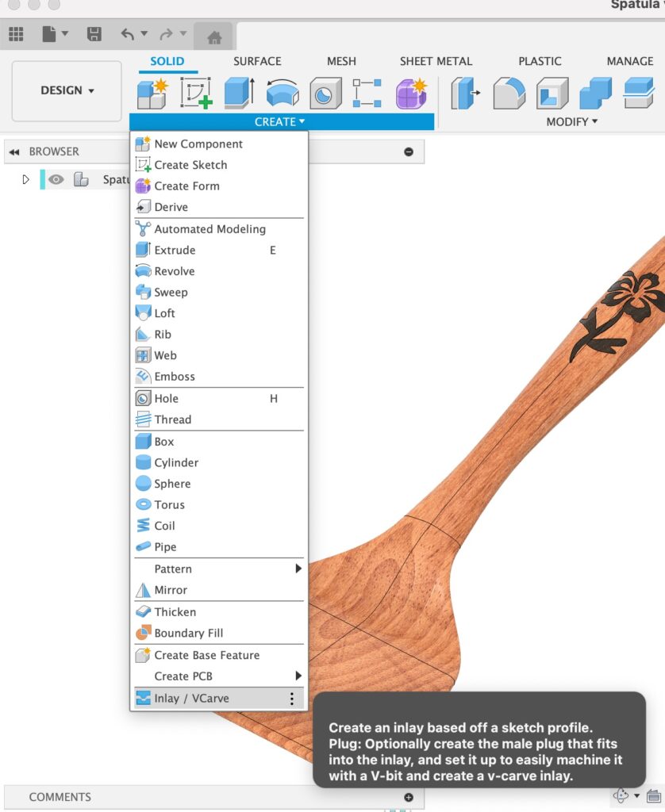Expand the Comments panel
The image size is (665, 812).
[409, 797]
